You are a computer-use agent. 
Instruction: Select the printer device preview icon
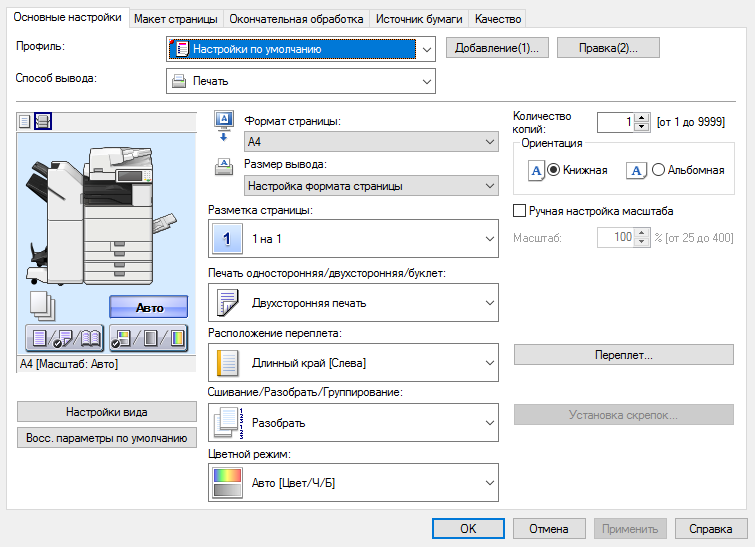pyautogui.click(x=43, y=121)
